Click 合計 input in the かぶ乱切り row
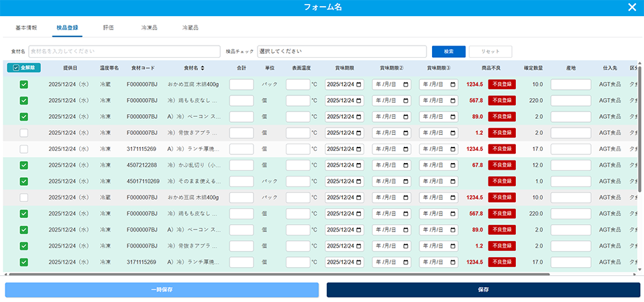The width and height of the screenshot is (644, 302). pos(241,165)
